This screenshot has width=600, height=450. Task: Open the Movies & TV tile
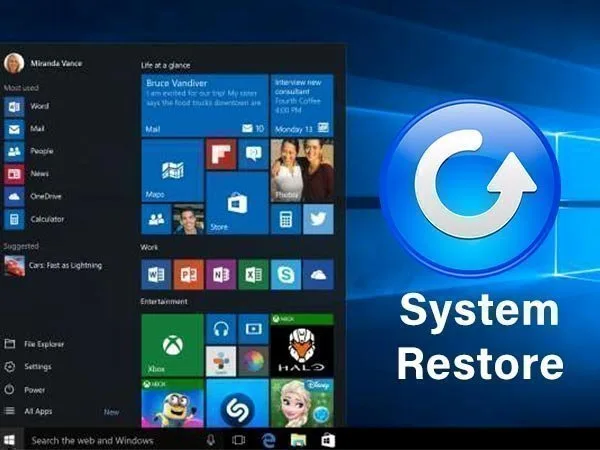point(253,329)
